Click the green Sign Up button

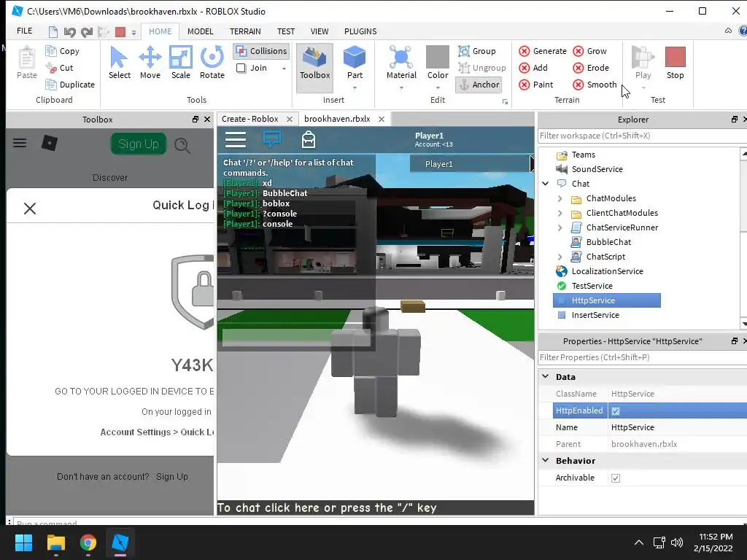click(138, 144)
